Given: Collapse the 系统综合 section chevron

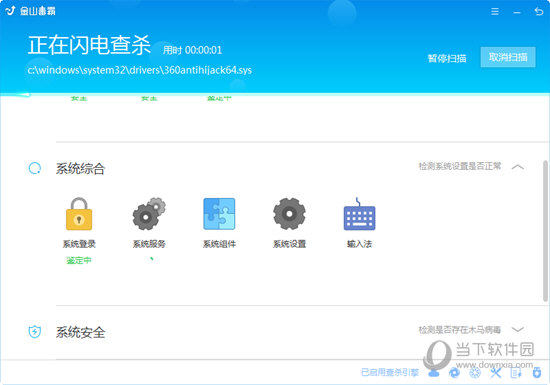Looking at the screenshot, I should point(518,167).
